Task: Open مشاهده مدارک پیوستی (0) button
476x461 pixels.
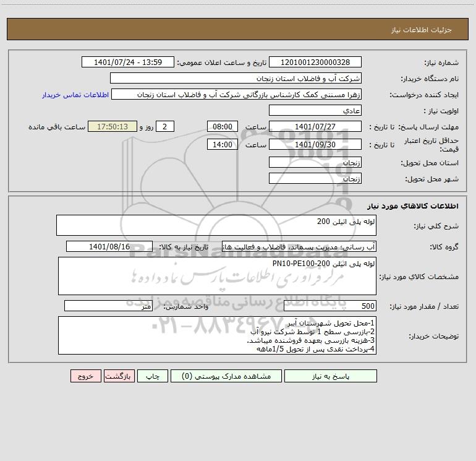Action: 226,376
